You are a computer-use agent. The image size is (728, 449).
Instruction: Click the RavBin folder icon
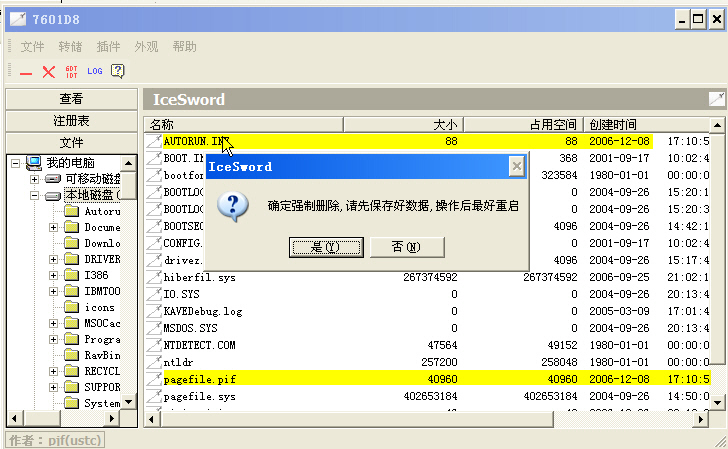click(x=71, y=355)
